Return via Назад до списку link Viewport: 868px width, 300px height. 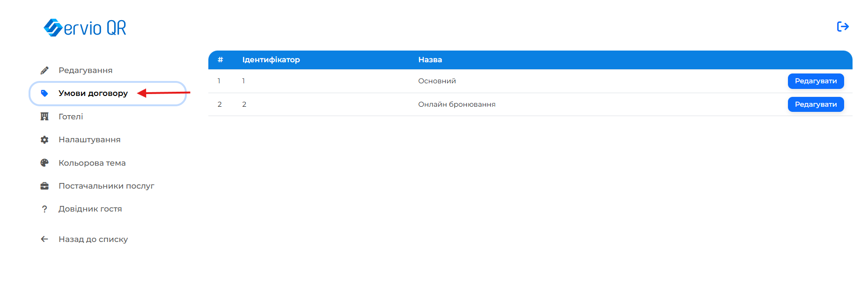coord(93,239)
